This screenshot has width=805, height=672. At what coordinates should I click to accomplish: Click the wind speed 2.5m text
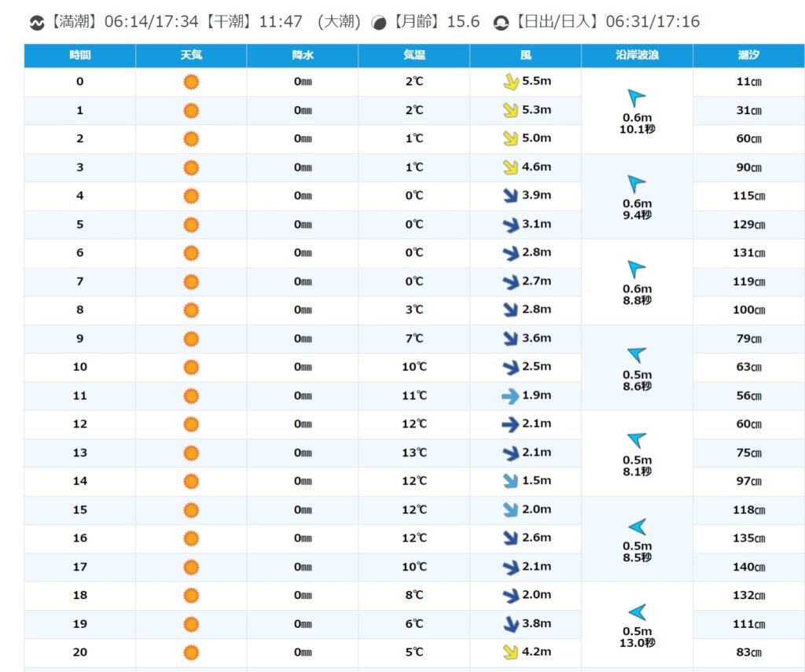[x=536, y=366]
